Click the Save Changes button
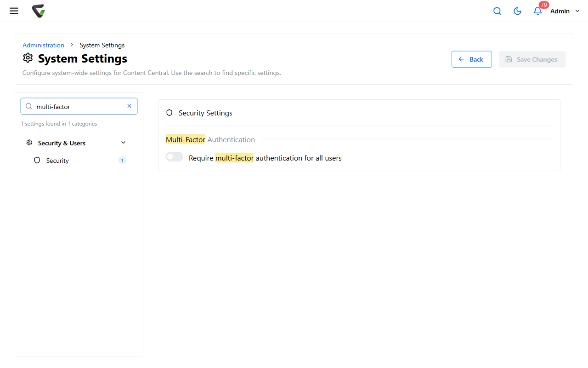588x368 pixels. click(x=532, y=59)
